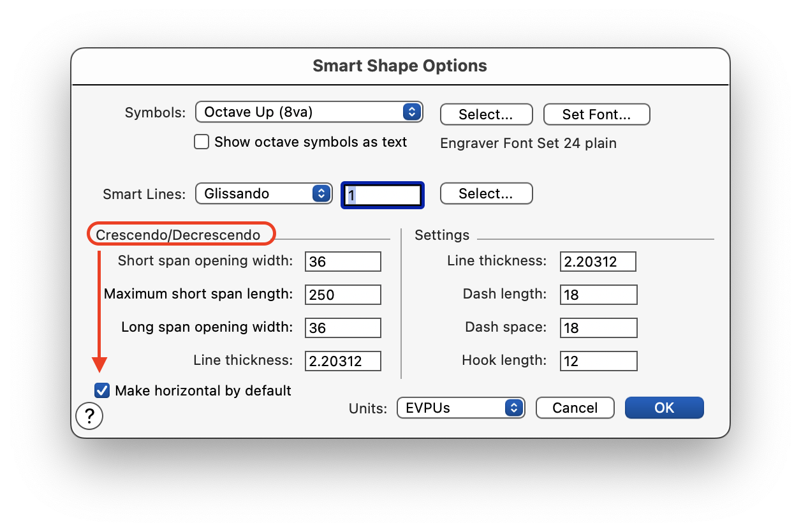
Task: Click the help question mark icon
Action: (89, 416)
